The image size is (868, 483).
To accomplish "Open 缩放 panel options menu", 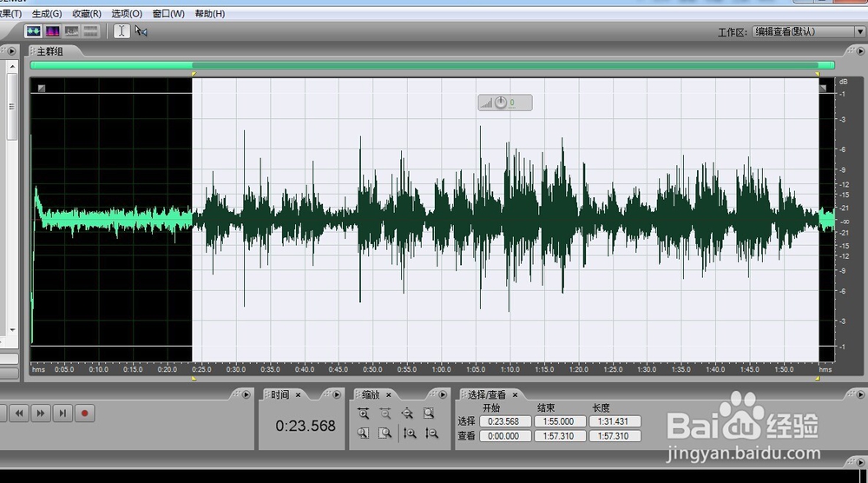I will (x=443, y=394).
